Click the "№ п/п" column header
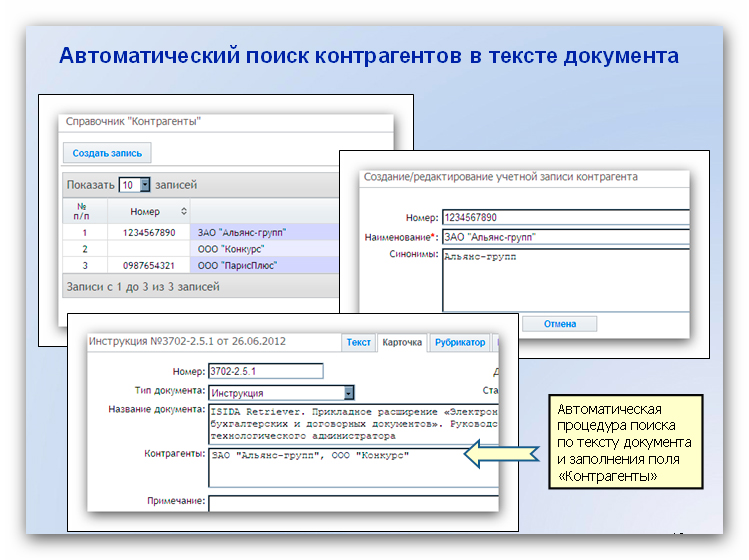The height and width of the screenshot is (560, 749). point(85,211)
